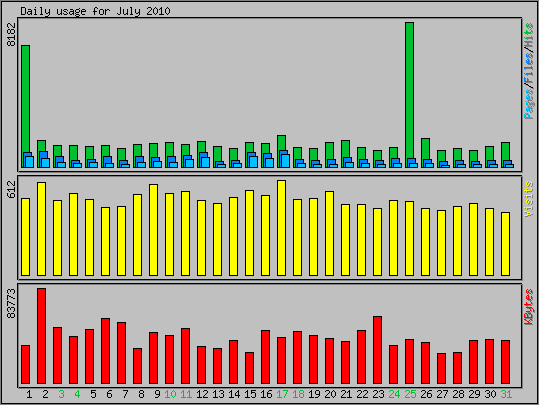Click green weekend day label 25

(410, 394)
